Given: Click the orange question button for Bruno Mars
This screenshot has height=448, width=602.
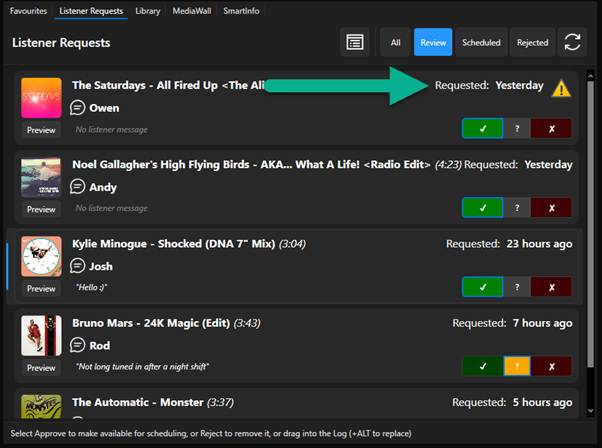Looking at the screenshot, I should (x=517, y=366).
